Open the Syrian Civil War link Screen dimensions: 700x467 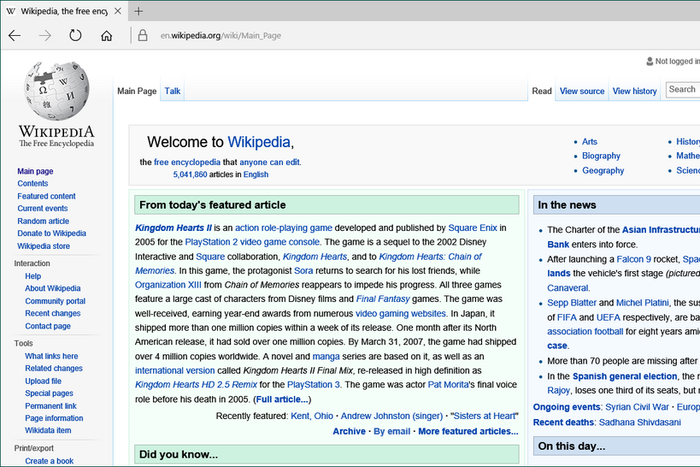pyautogui.click(x=637, y=407)
